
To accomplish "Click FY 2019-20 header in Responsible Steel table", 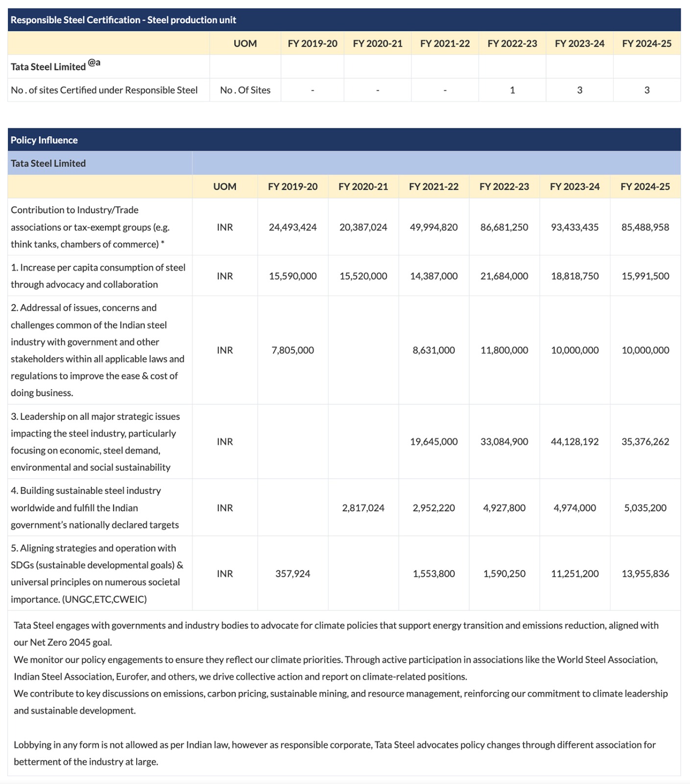I will pyautogui.click(x=312, y=44).
